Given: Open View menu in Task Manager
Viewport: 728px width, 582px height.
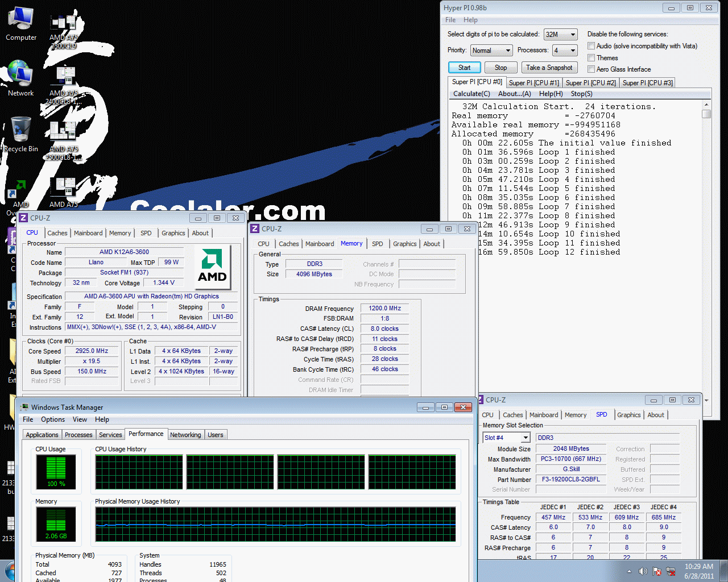Looking at the screenshot, I should (80, 419).
